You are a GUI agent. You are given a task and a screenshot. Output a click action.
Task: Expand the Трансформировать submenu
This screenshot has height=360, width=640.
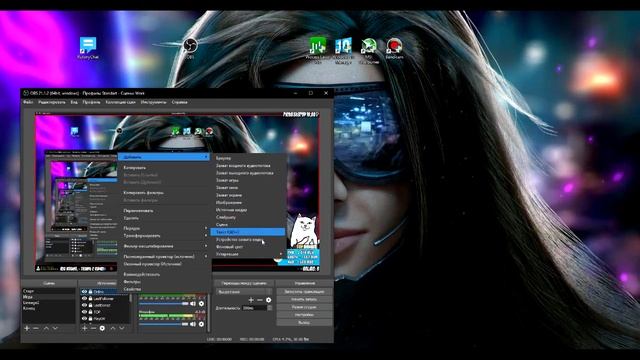pos(164,236)
